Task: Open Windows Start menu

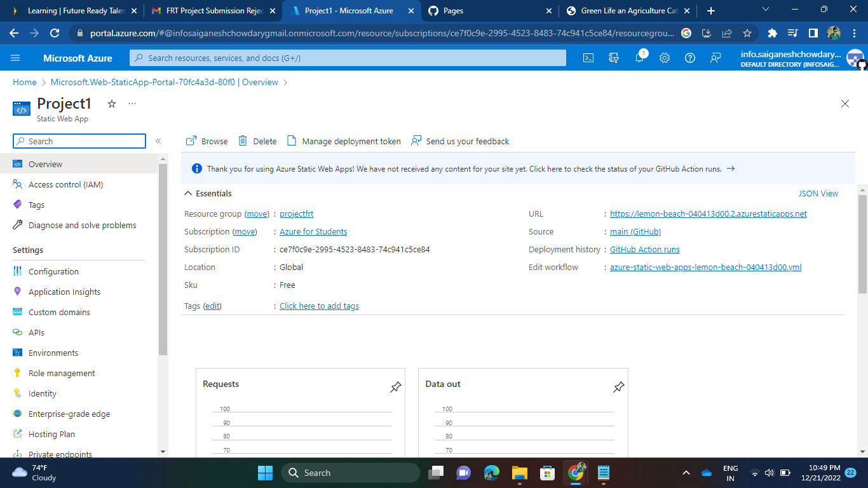Action: (265, 473)
